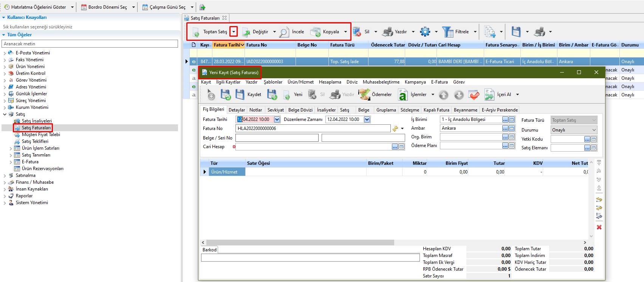
Task: Open the settings gear in list toolbar
Action: tap(425, 32)
